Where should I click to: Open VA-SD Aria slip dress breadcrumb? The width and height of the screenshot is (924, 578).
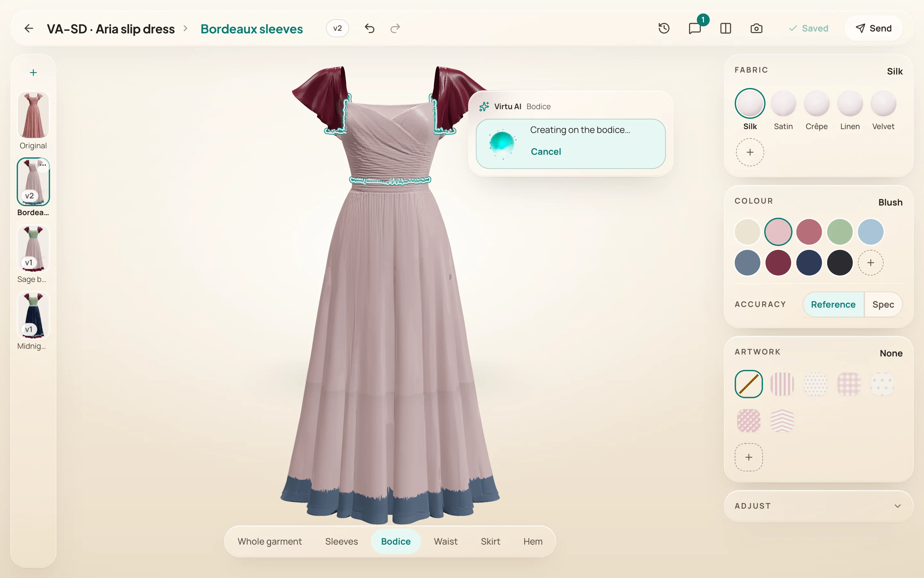click(x=111, y=29)
